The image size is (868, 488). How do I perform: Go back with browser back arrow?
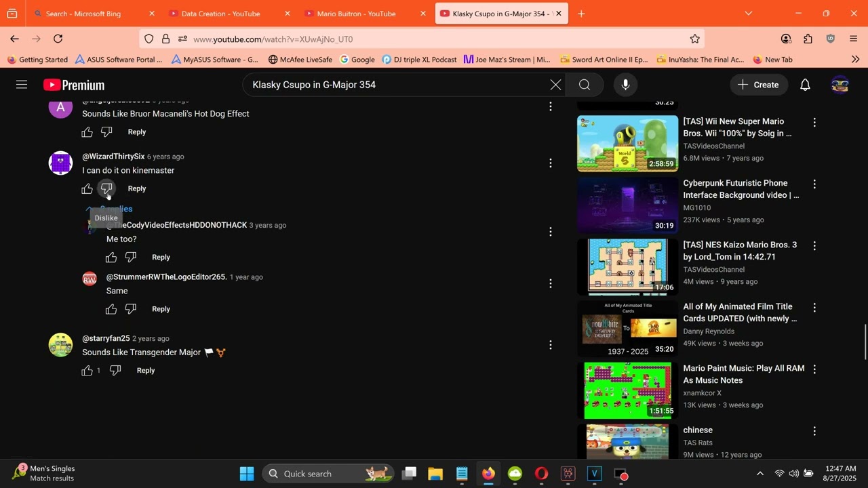14,39
